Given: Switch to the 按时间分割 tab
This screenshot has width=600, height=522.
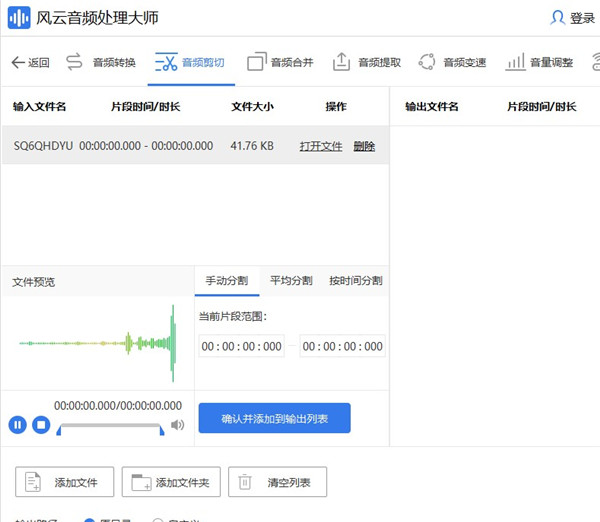Looking at the screenshot, I should 355,281.
